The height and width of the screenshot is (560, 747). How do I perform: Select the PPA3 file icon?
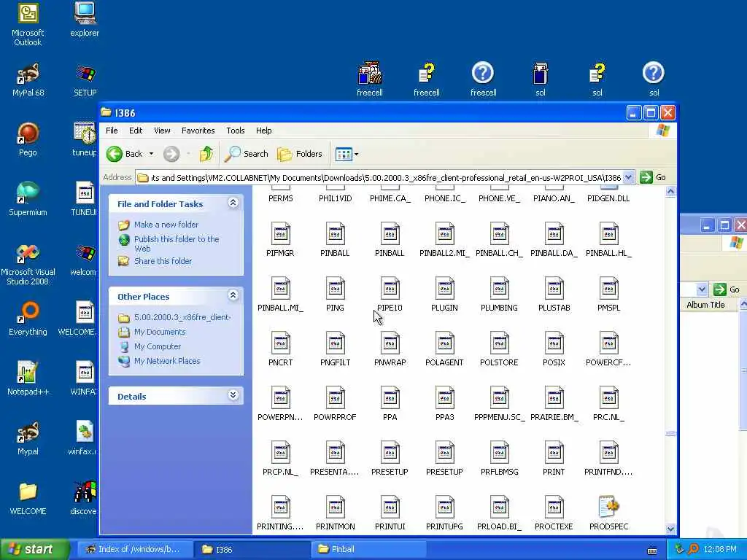point(444,398)
